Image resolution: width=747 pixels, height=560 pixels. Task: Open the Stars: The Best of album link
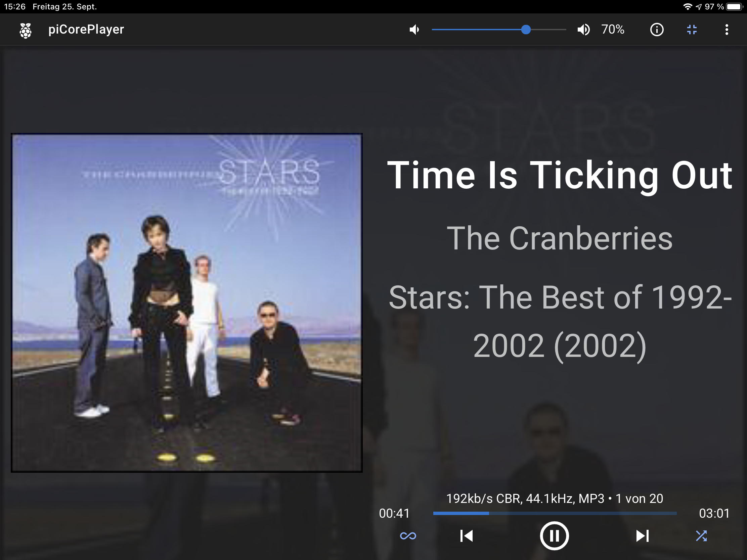coord(560,321)
